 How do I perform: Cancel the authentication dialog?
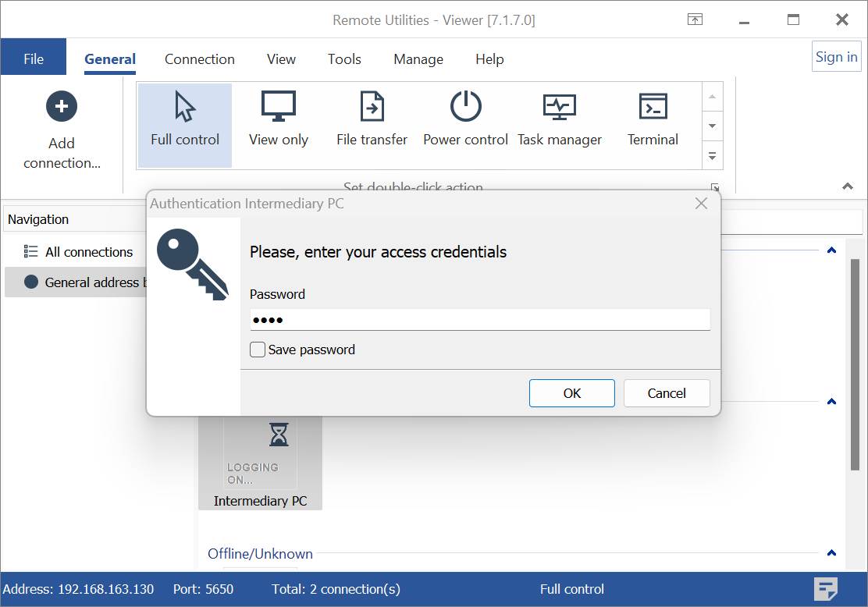[x=667, y=393]
